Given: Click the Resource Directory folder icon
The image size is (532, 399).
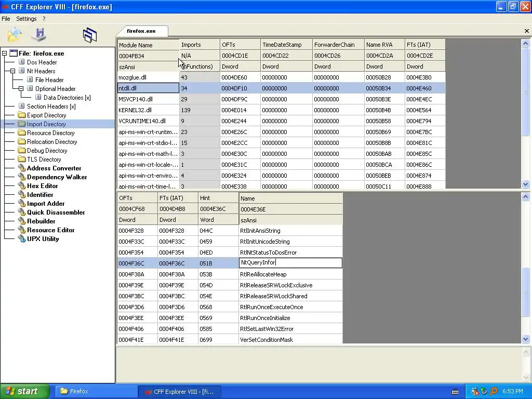Looking at the screenshot, I should (22, 132).
